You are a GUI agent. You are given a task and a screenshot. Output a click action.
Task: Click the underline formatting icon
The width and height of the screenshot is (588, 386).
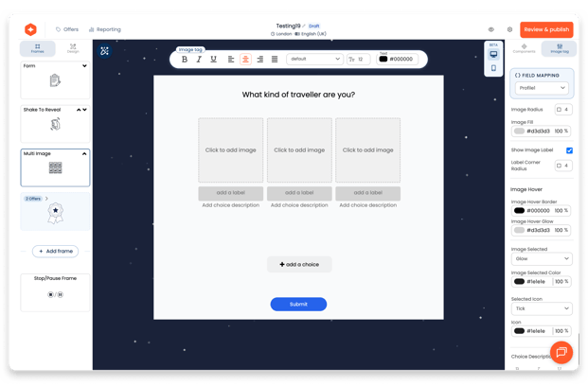click(x=213, y=60)
